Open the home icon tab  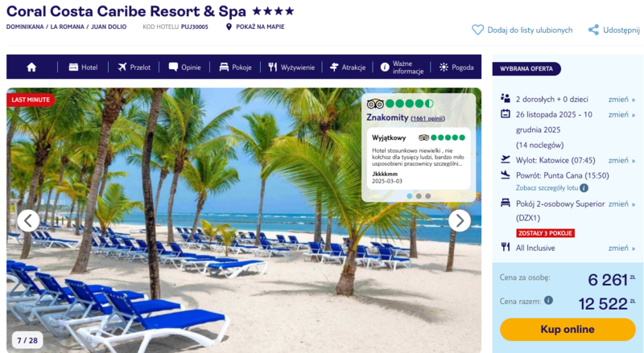(x=31, y=68)
